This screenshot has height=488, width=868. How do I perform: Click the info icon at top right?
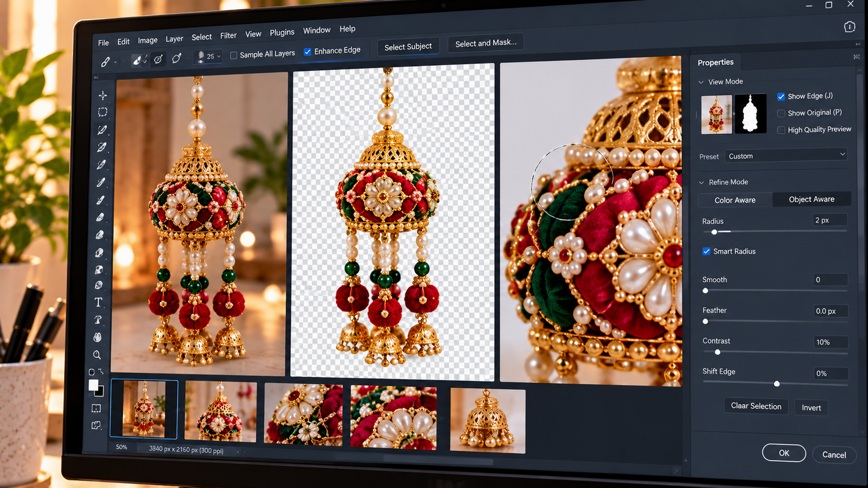(x=850, y=27)
